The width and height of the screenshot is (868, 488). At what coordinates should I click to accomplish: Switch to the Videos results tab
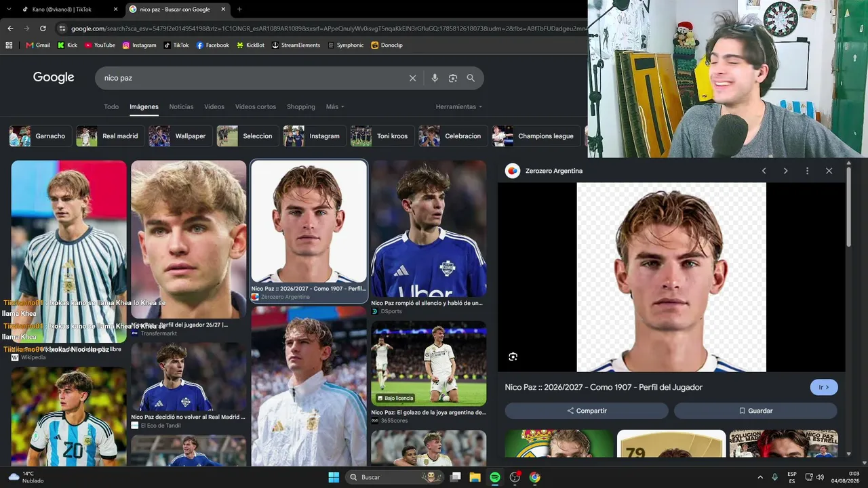click(x=214, y=107)
